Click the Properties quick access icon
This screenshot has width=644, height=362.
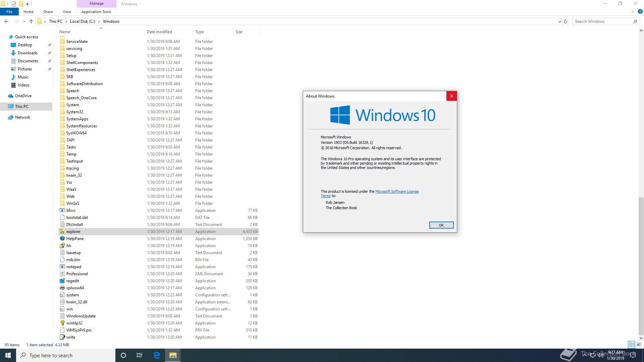click(x=13, y=4)
